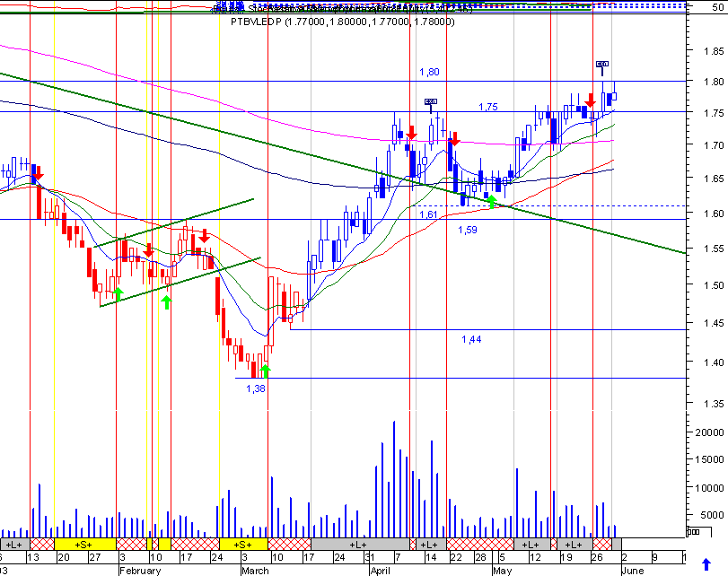The image size is (728, 576).
Task: Click the red down arrow in May
Action: [590, 100]
